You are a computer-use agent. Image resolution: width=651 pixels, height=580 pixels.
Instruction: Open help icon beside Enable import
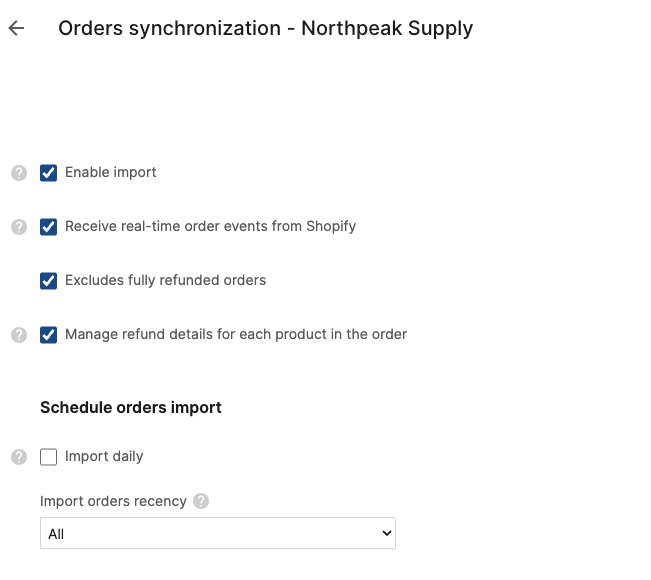(18, 173)
